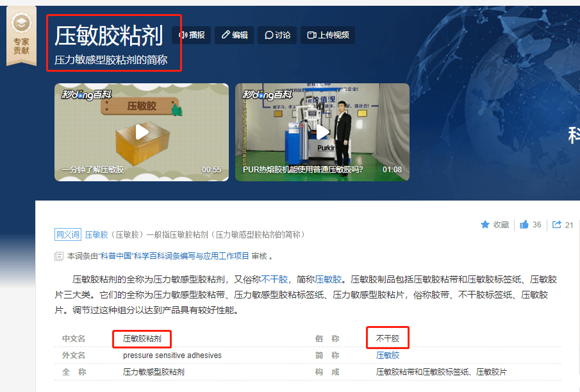Click the document icon beside review notice
The width and height of the screenshot is (580, 392).
(x=60, y=256)
